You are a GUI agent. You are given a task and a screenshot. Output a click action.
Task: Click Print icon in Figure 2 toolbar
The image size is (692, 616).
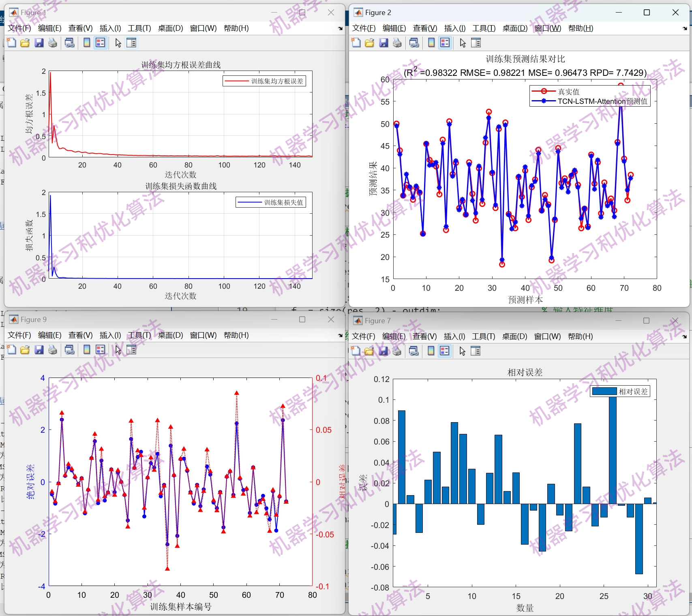397,43
